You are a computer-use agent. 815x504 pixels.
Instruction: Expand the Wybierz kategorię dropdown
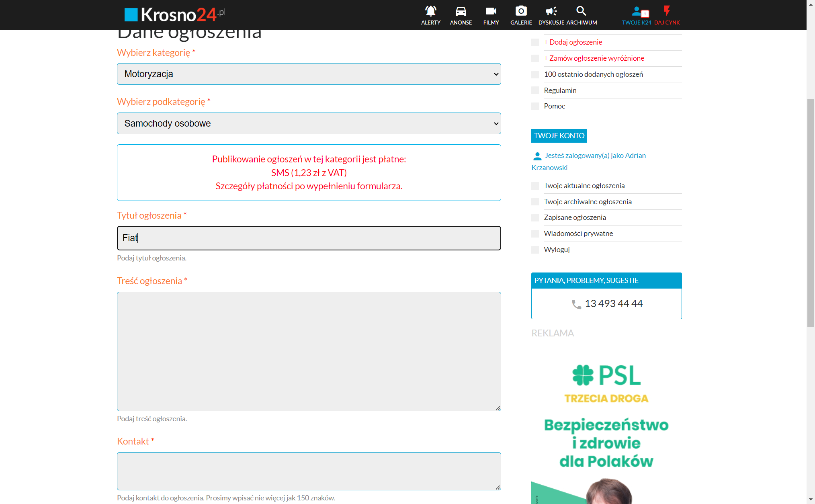point(309,74)
